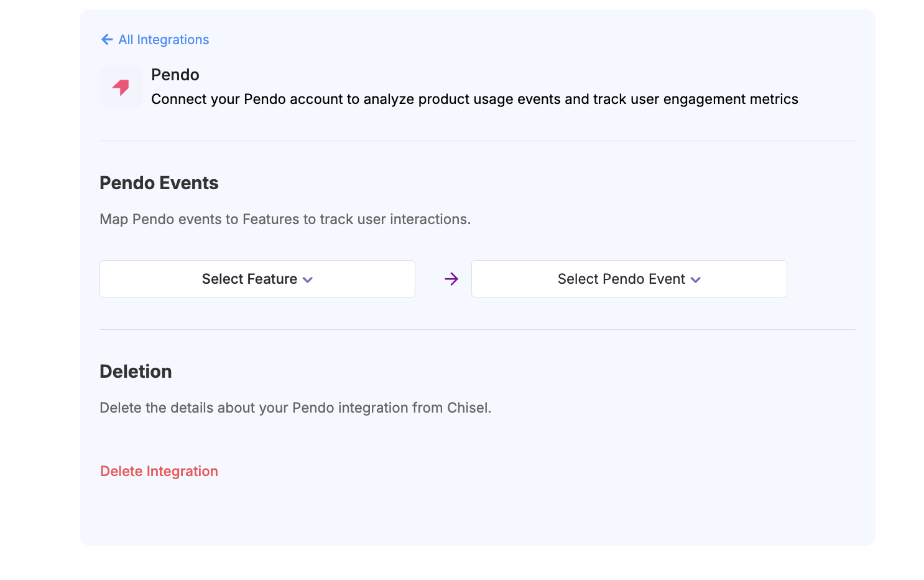Click the purple arrow between the dropdowns

451,279
